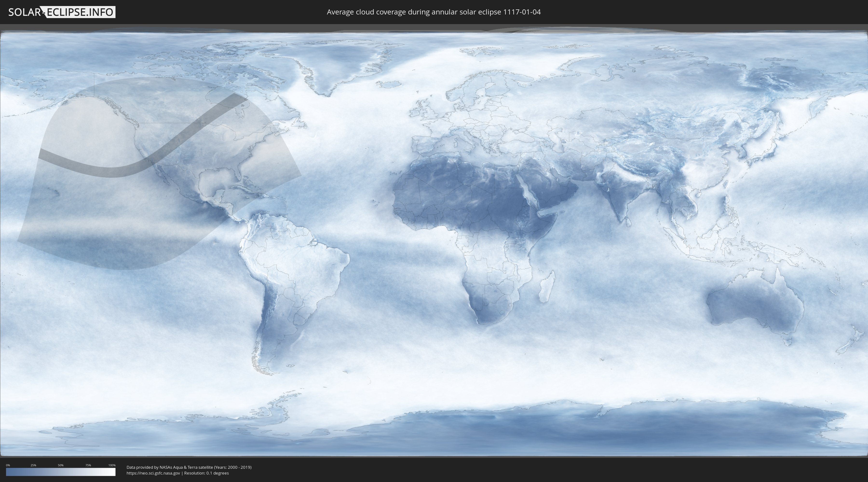Click on Iceland on the map
Image resolution: width=868 pixels, height=482 pixels.
[x=388, y=84]
